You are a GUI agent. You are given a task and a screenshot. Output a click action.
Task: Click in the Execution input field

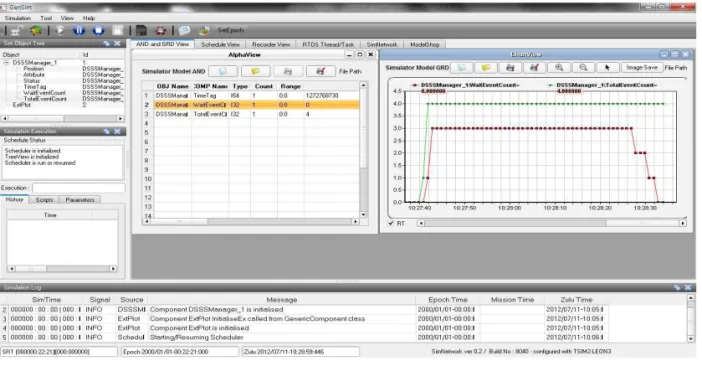[x=78, y=188]
